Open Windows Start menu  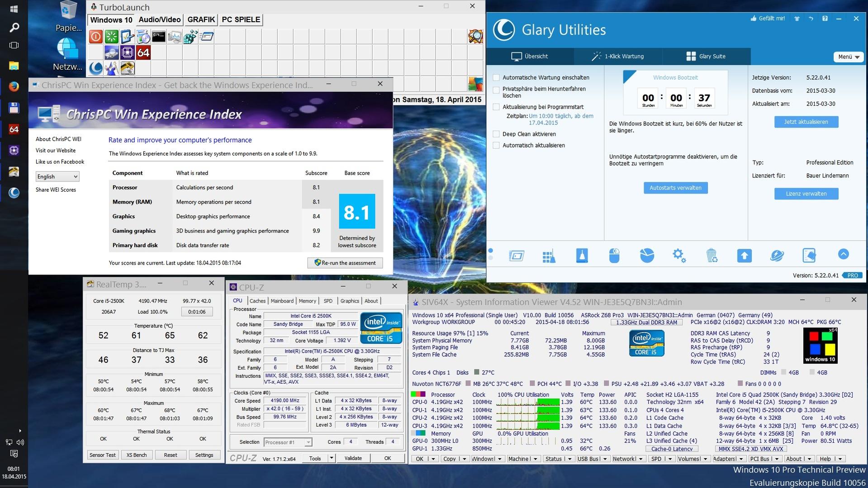pos(14,9)
